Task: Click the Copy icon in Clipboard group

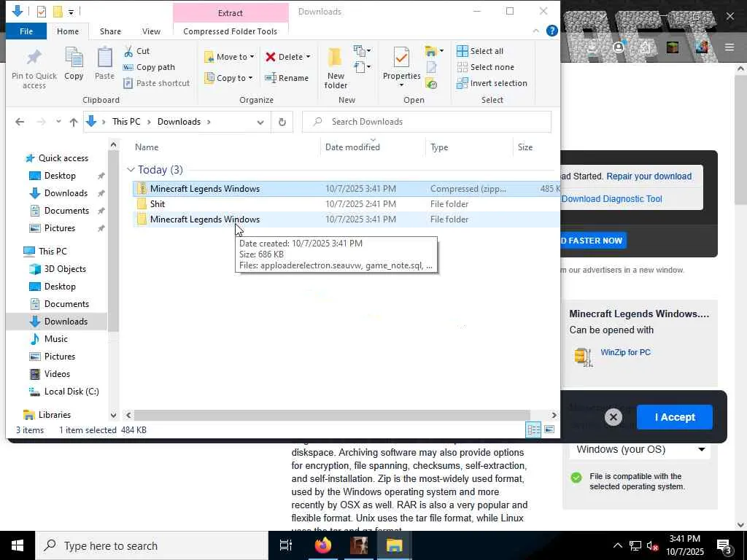Action: pos(74,58)
